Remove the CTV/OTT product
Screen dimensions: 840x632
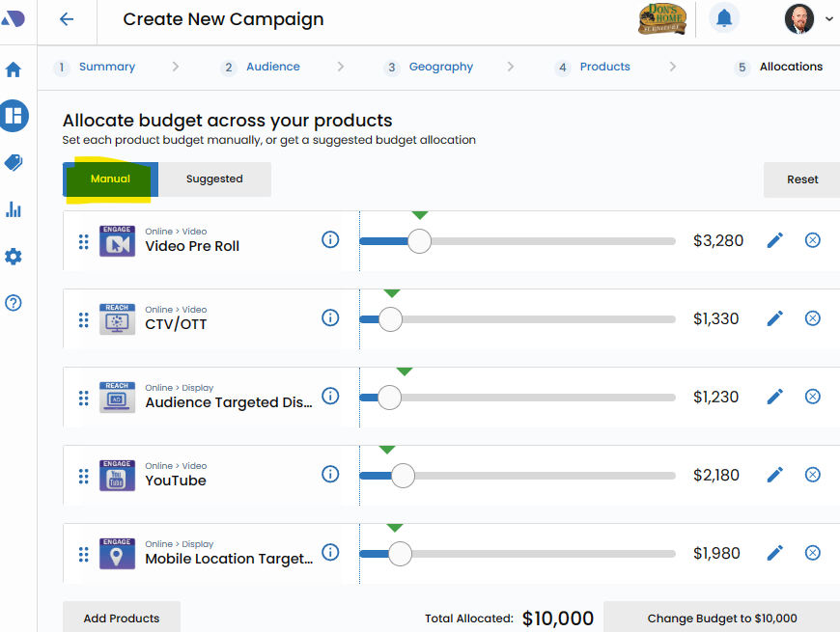click(x=813, y=318)
